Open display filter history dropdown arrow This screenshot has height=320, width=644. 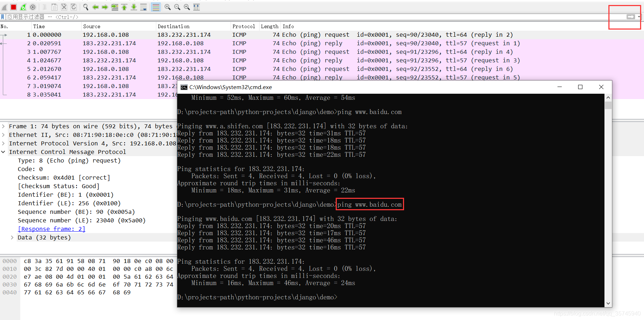point(639,17)
